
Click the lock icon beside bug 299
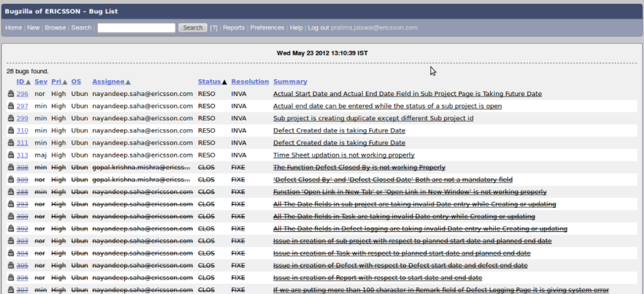tap(11, 118)
